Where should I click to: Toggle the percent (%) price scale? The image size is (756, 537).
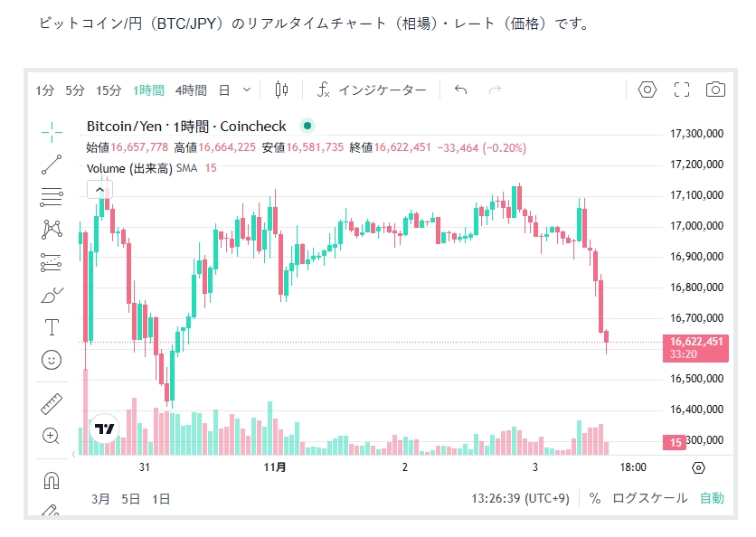[x=595, y=498]
